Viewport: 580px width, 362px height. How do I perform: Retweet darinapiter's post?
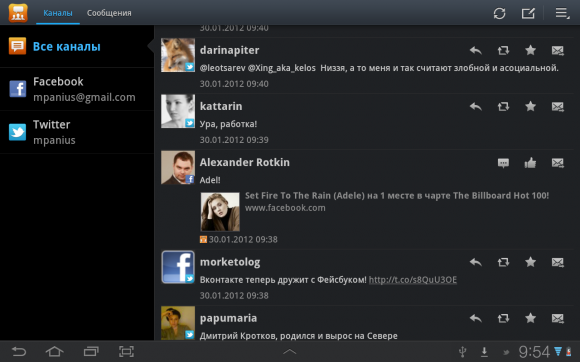[503, 50]
